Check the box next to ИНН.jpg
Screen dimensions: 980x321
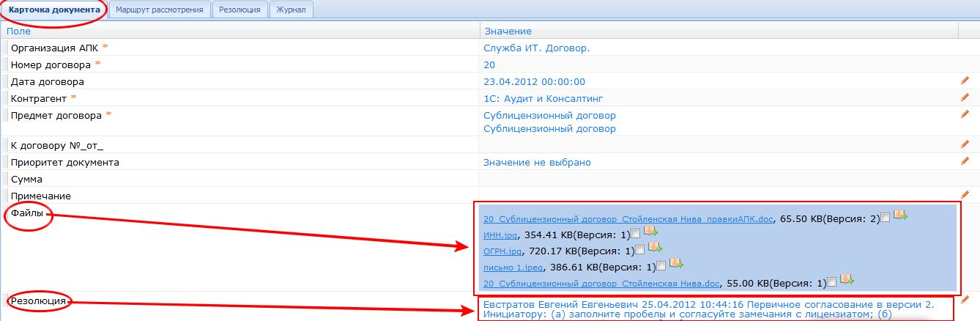(x=635, y=234)
